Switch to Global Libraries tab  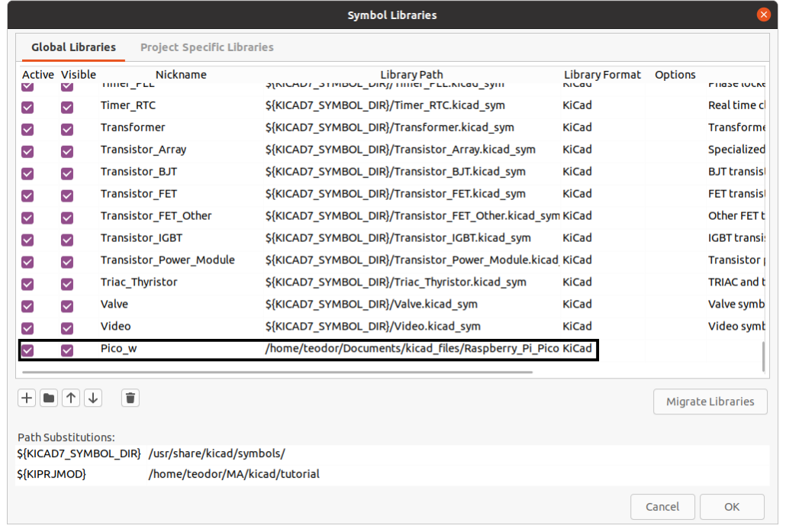[73, 47]
